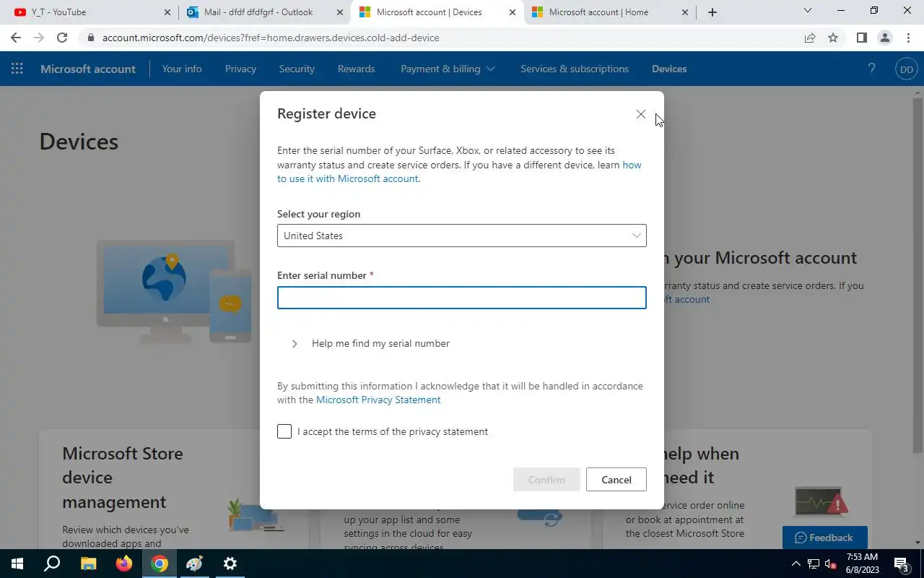Close the Outlook Mail tab
This screenshot has width=924, height=578.
click(340, 12)
